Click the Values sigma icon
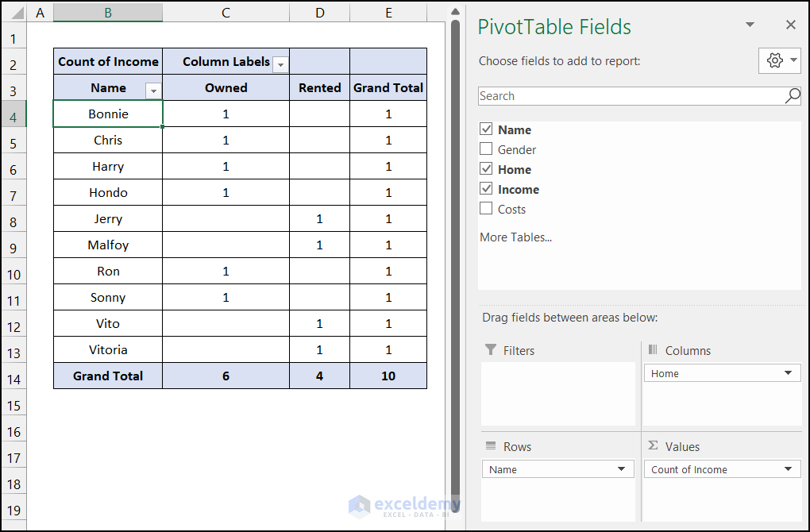The width and height of the screenshot is (810, 532). pyautogui.click(x=654, y=446)
